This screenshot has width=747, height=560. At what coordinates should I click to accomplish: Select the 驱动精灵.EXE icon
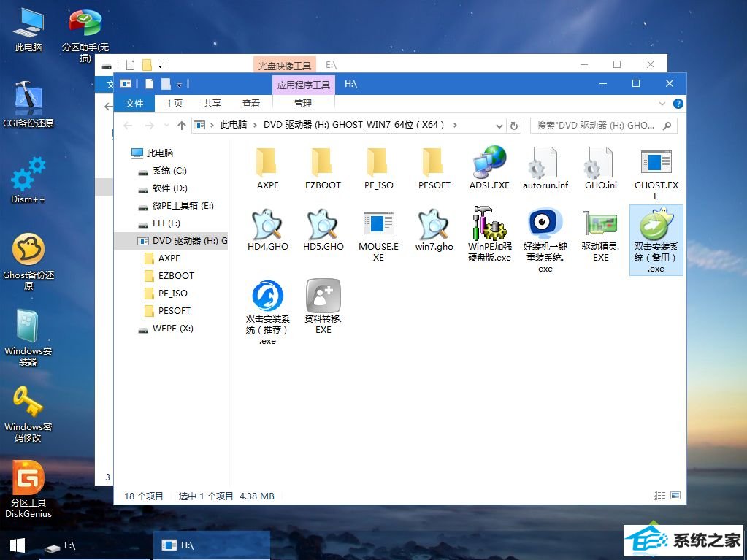(x=600, y=226)
